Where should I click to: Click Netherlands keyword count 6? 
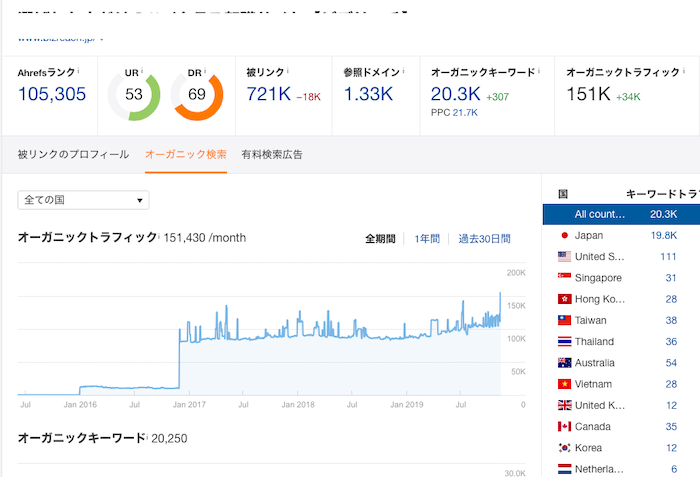674,469
